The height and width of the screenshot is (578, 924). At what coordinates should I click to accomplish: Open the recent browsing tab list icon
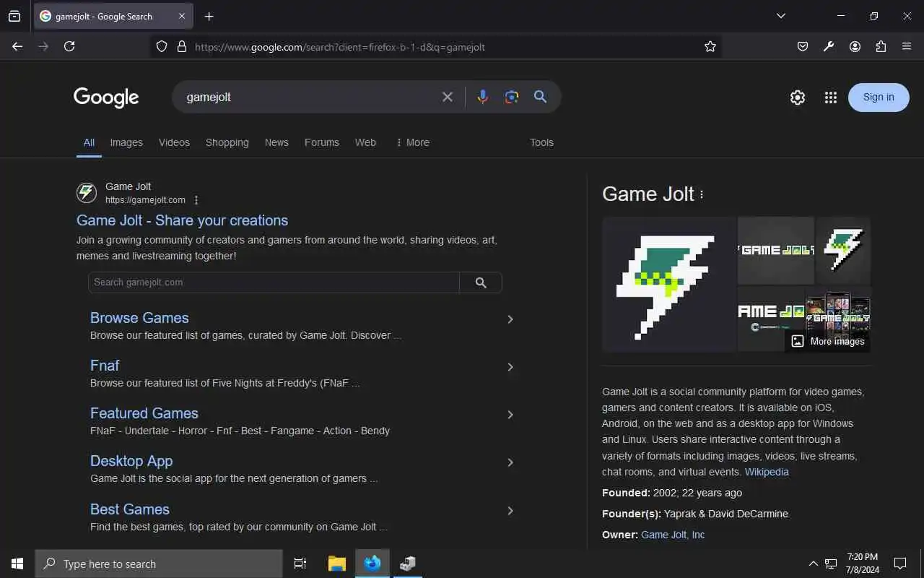(14, 16)
